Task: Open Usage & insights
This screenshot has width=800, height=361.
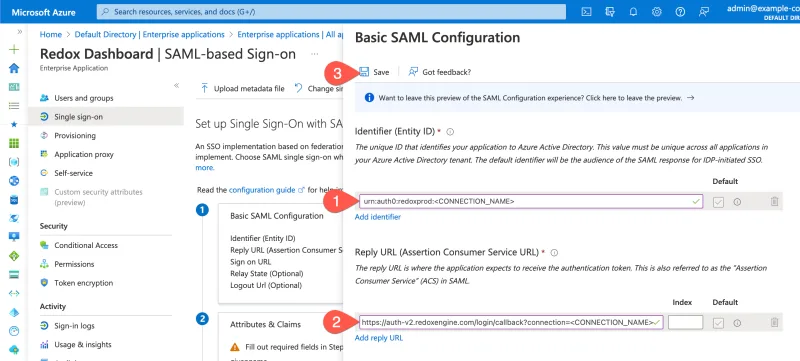Action: [x=83, y=345]
